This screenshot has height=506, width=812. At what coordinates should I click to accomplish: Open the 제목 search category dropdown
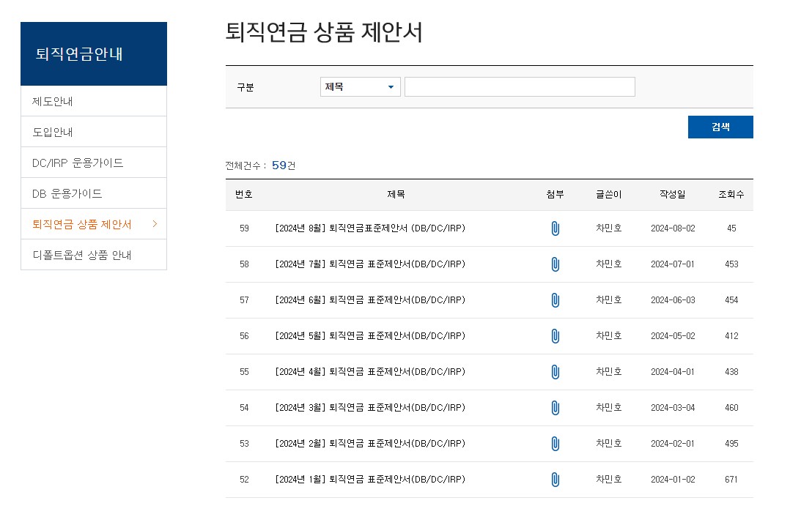tap(360, 87)
